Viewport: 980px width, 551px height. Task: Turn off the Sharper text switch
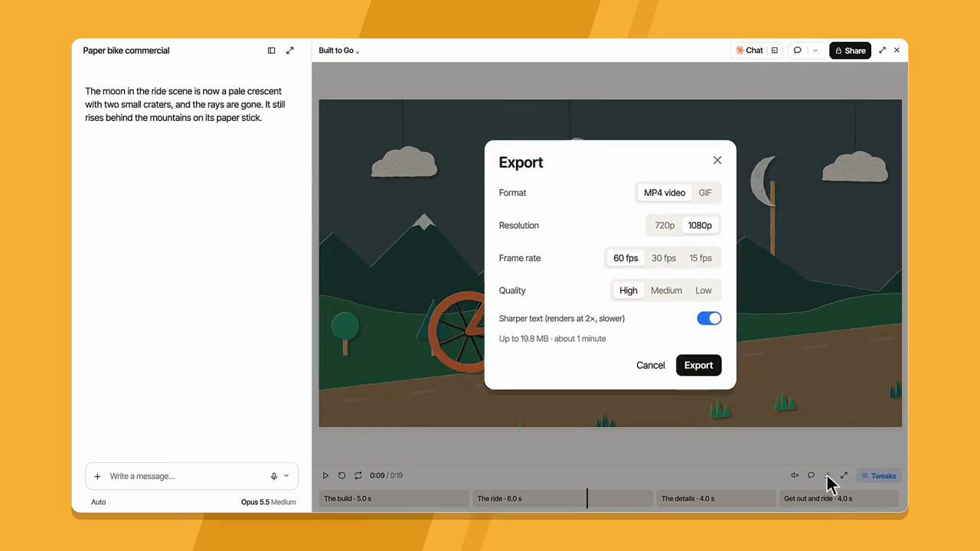[x=709, y=318]
